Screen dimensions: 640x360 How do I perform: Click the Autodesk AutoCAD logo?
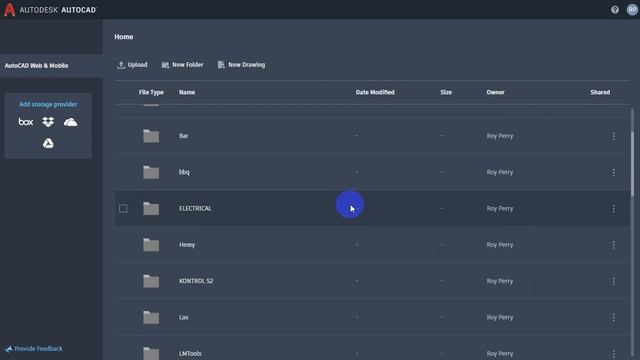click(51, 10)
